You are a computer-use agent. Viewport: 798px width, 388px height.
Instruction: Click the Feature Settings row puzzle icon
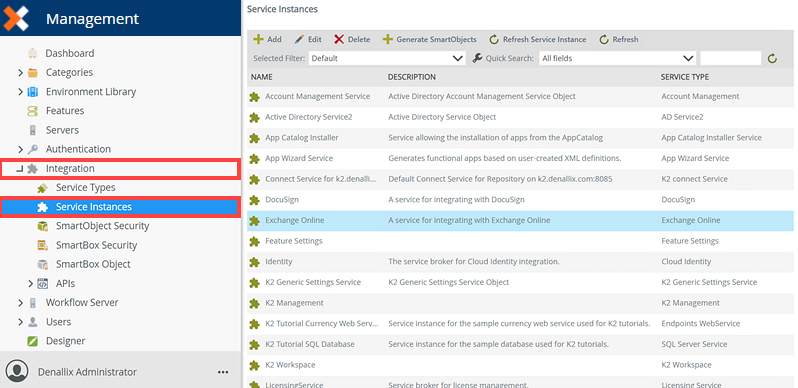click(x=254, y=241)
